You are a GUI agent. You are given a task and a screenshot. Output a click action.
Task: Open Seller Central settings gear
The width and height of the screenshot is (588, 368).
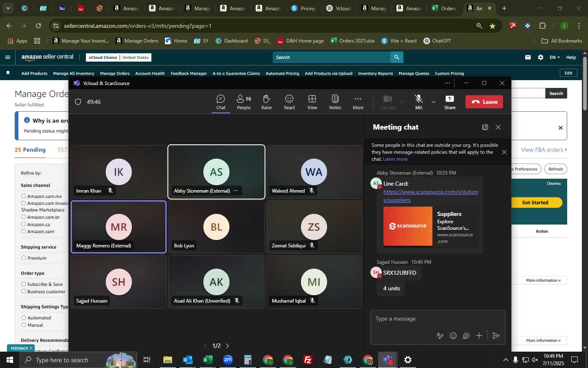pyautogui.click(x=541, y=57)
